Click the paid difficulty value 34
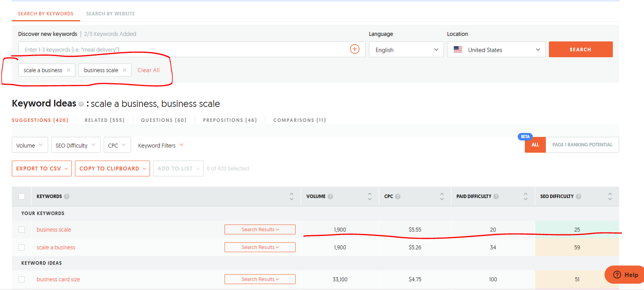 tap(493, 247)
